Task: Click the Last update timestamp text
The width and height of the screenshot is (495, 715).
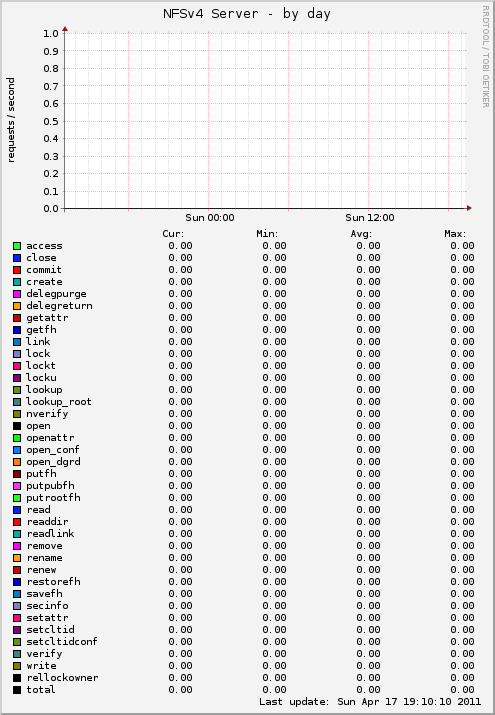Action: pos(370,702)
